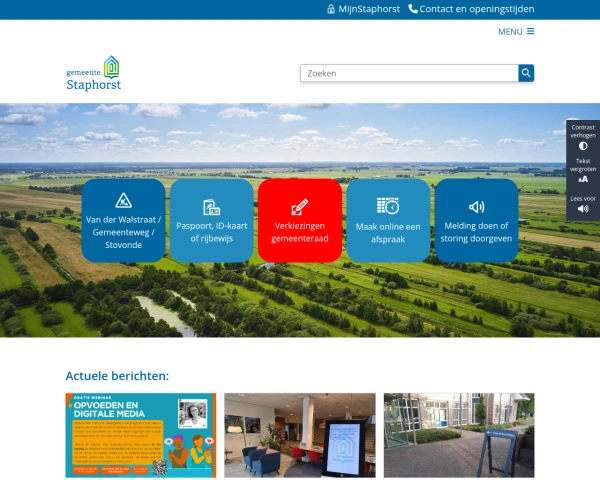Open the MENU hamburger
This screenshot has height=480, width=600.
(516, 31)
